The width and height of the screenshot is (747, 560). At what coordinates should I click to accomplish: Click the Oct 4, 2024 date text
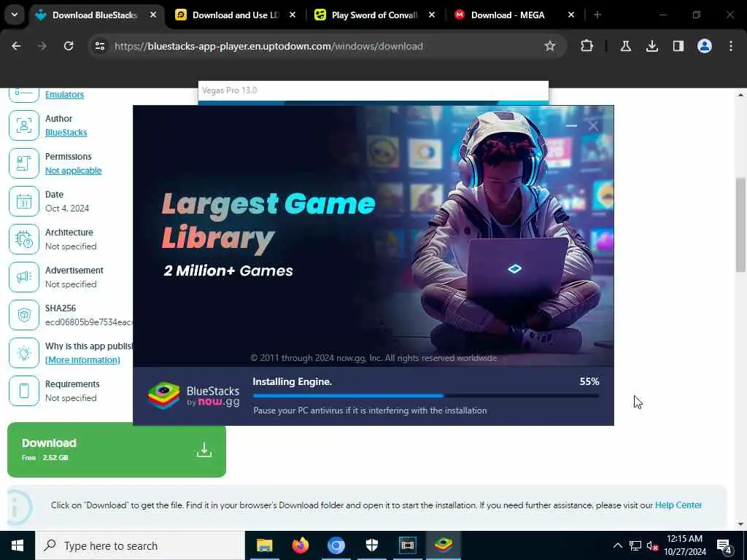pyautogui.click(x=67, y=208)
